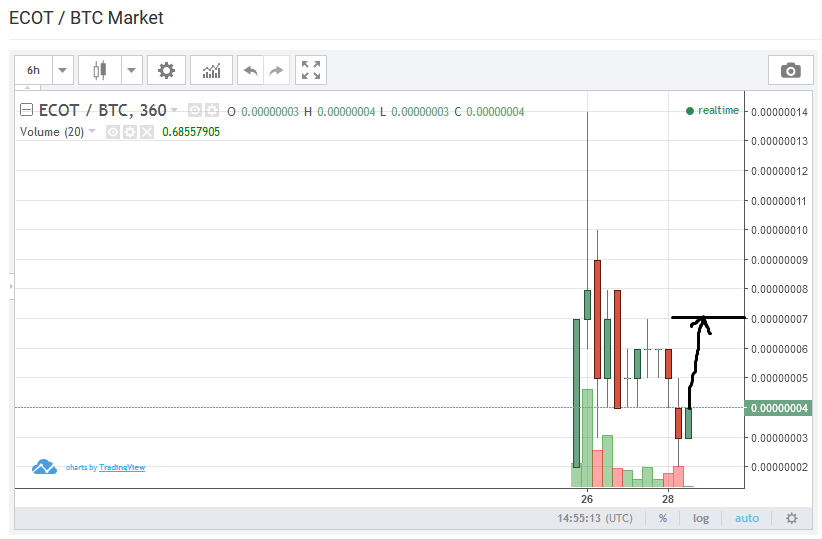Image resolution: width=822 pixels, height=539 pixels.
Task: Open settings for Volume indicator
Action: [x=130, y=132]
